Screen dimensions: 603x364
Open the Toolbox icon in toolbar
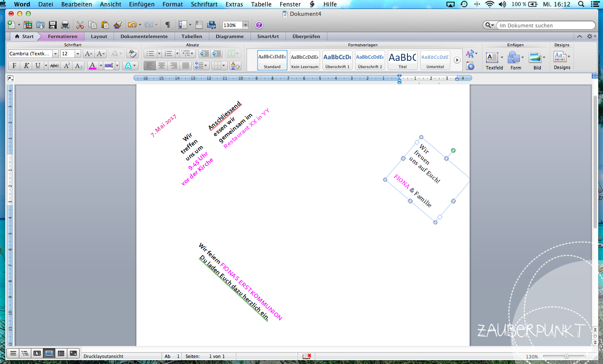pos(199,25)
